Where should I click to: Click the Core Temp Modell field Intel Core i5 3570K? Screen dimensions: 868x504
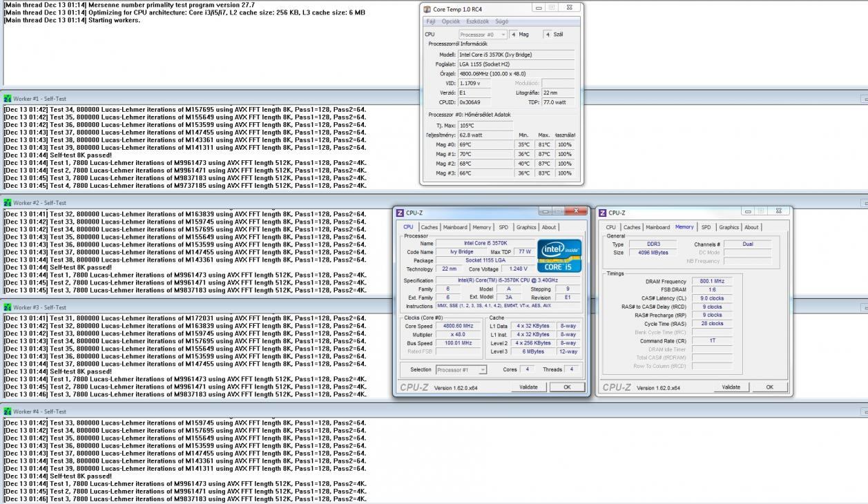(516, 55)
